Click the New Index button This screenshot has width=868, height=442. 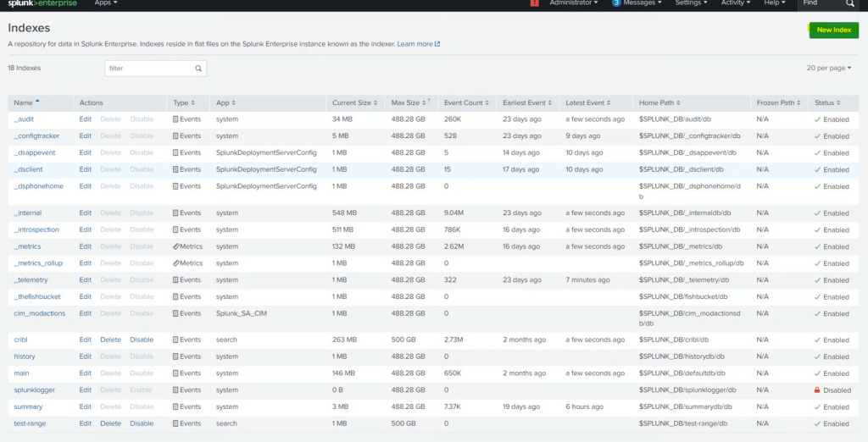(833, 30)
